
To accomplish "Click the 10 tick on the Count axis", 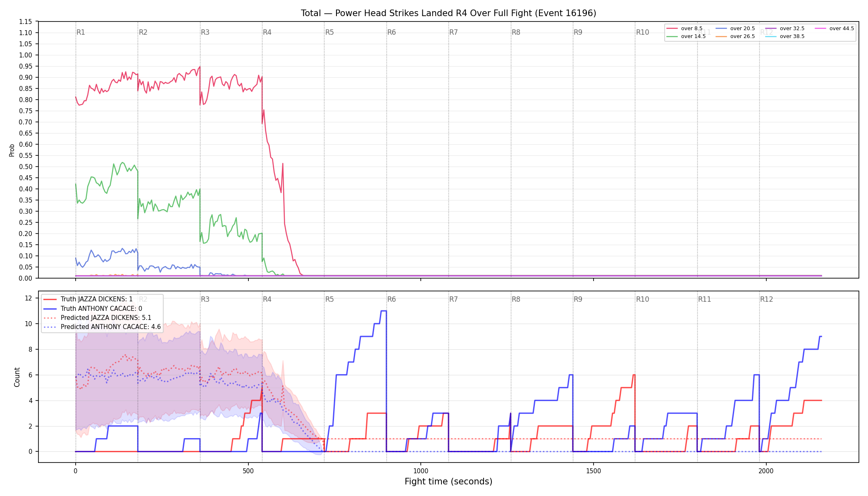I will [29, 324].
